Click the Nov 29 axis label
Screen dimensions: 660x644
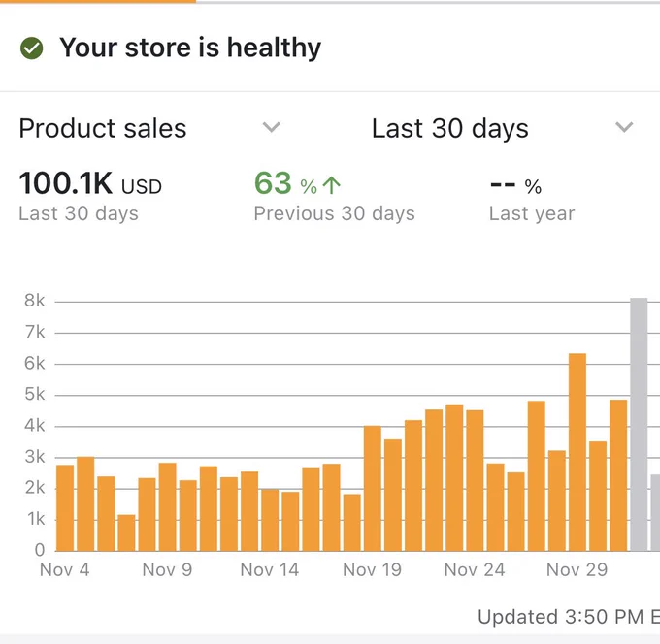click(x=577, y=570)
